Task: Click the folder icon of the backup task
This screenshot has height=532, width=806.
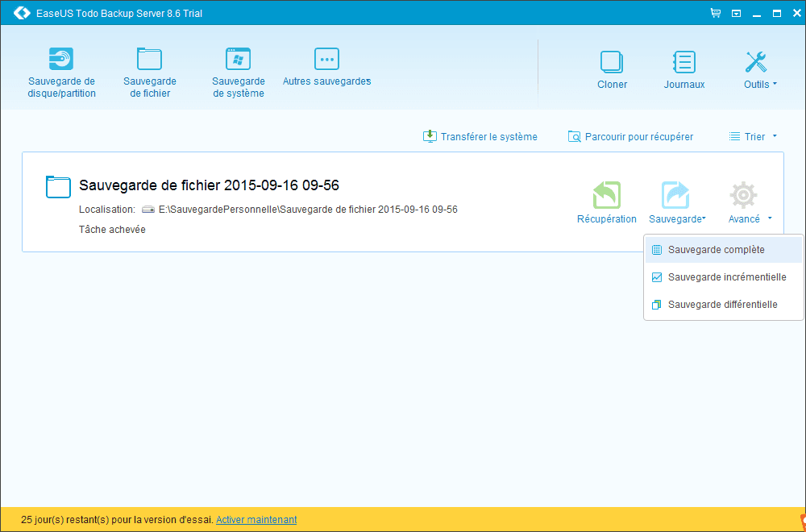Action: pyautogui.click(x=58, y=186)
